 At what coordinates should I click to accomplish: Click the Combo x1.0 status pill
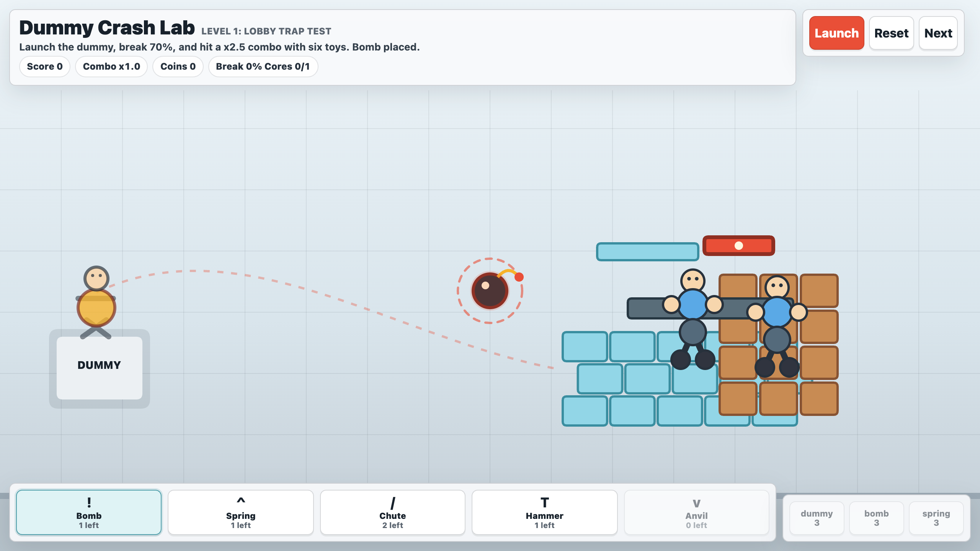(111, 67)
